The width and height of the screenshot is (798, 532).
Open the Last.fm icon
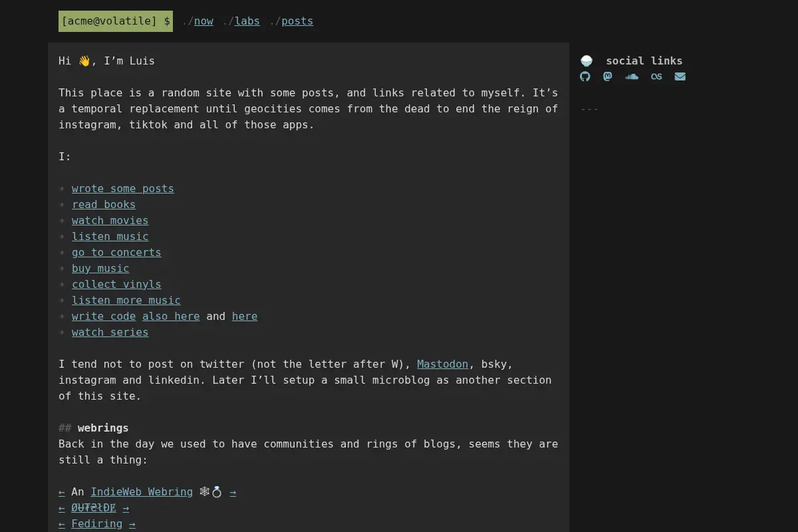[656, 76]
